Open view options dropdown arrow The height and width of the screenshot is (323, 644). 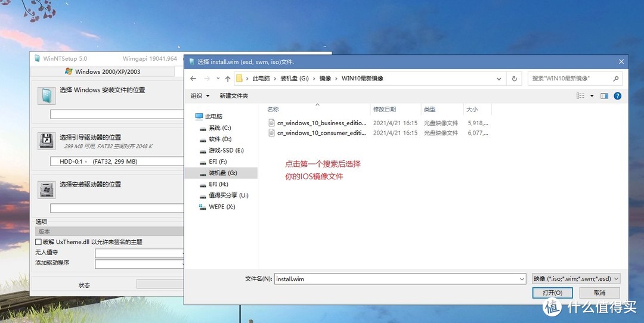click(592, 95)
